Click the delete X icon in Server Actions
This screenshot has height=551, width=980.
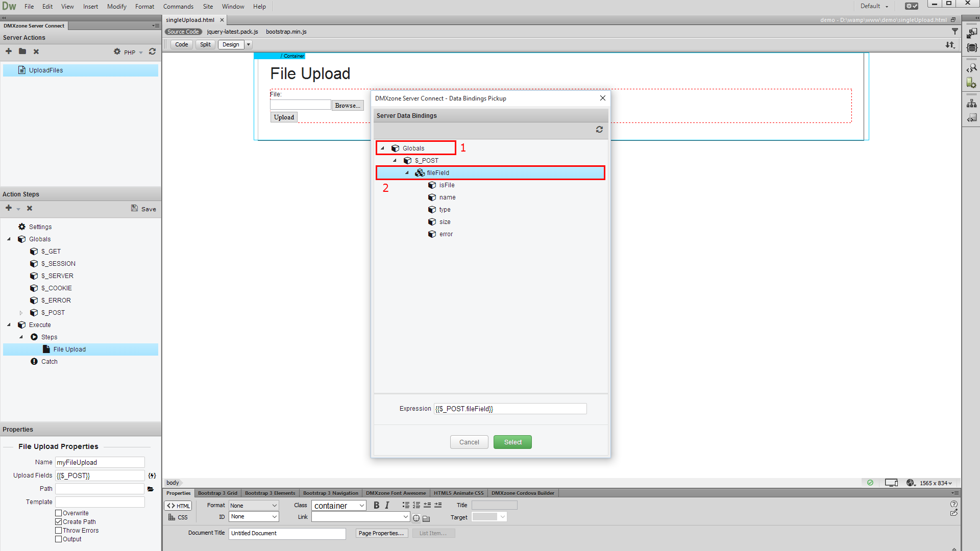(x=36, y=52)
